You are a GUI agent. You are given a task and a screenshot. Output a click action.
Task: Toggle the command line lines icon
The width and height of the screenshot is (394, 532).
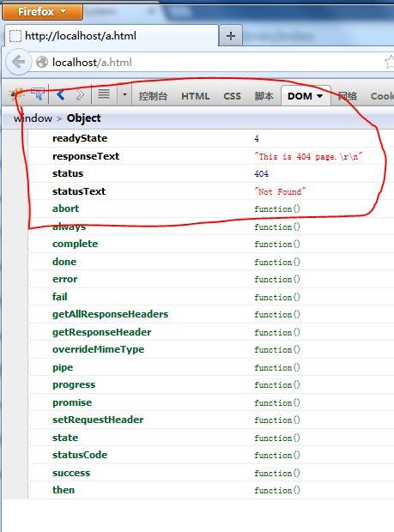104,94
